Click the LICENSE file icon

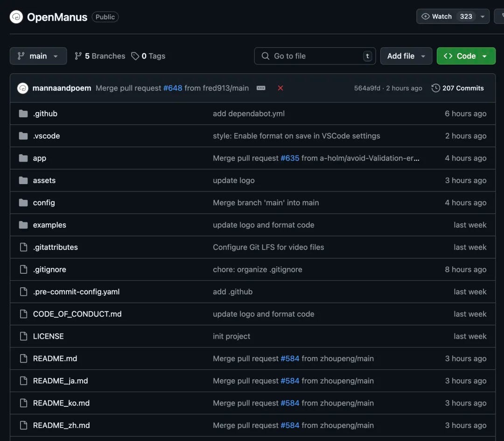tap(23, 336)
